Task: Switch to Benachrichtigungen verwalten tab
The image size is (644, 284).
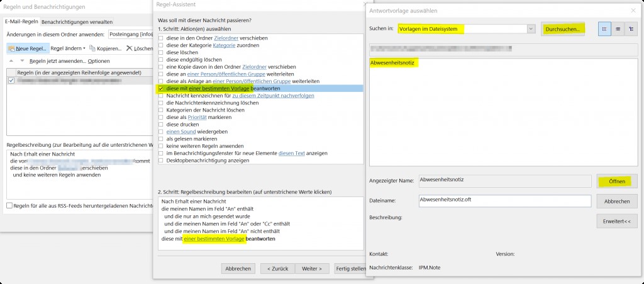Action: pyautogui.click(x=77, y=22)
